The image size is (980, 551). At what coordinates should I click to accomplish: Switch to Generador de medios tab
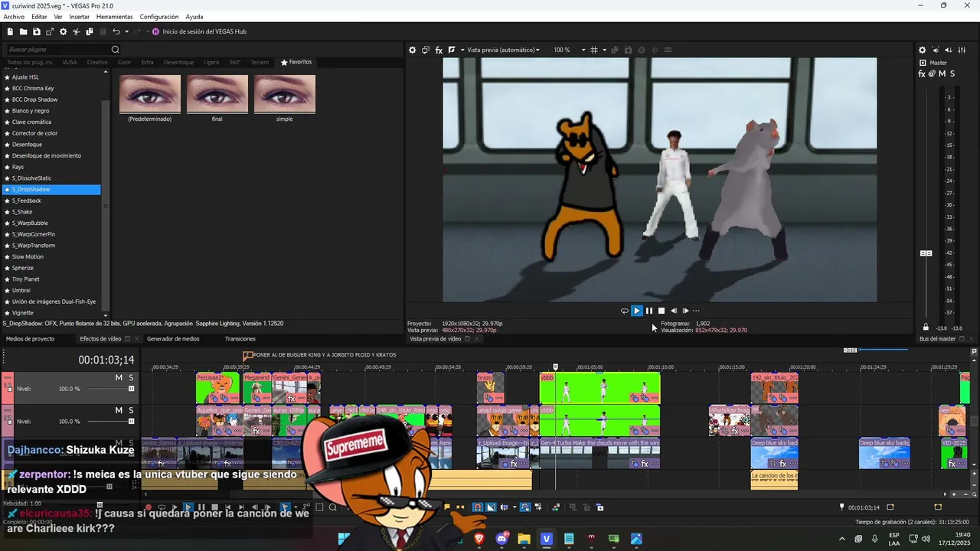coord(173,338)
